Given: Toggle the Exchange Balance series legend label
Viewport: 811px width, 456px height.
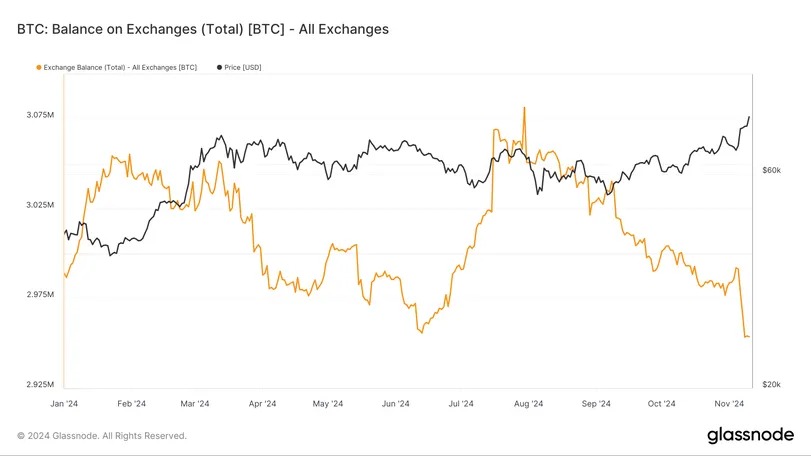Looking at the screenshot, I should click(x=120, y=67).
